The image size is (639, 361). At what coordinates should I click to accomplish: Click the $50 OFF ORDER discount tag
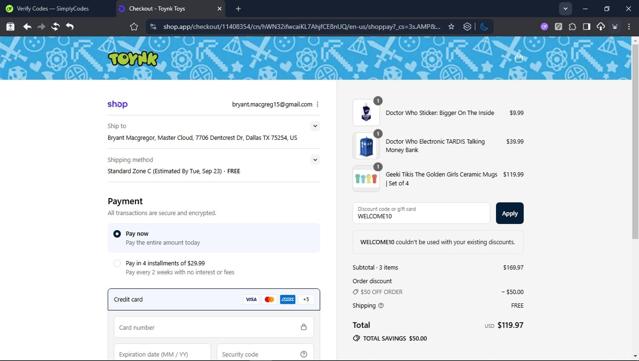(377, 292)
